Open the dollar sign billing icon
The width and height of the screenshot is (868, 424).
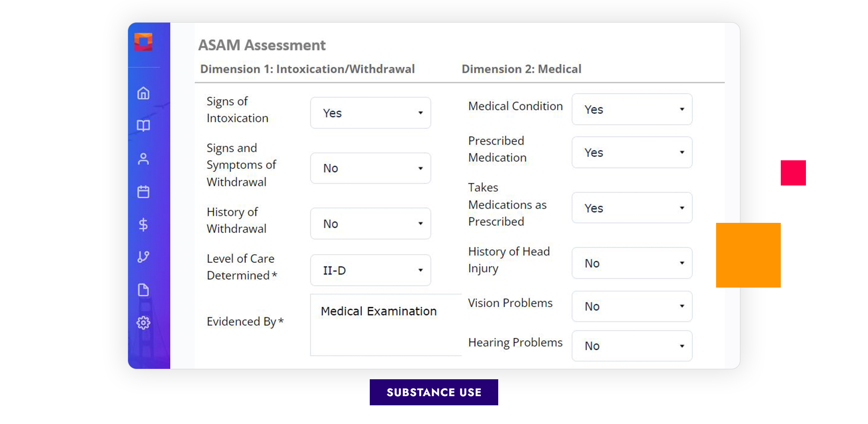[x=143, y=225]
